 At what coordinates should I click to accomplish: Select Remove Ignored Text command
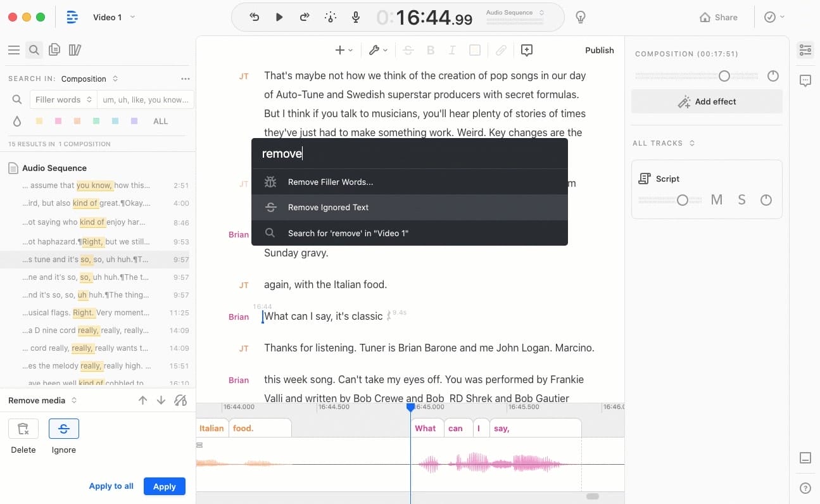pos(328,207)
